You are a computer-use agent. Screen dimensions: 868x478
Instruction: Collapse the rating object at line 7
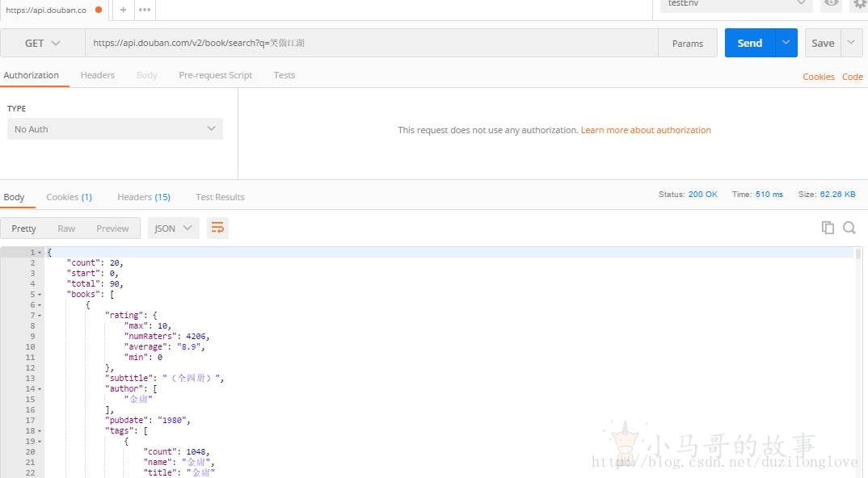[x=40, y=316]
